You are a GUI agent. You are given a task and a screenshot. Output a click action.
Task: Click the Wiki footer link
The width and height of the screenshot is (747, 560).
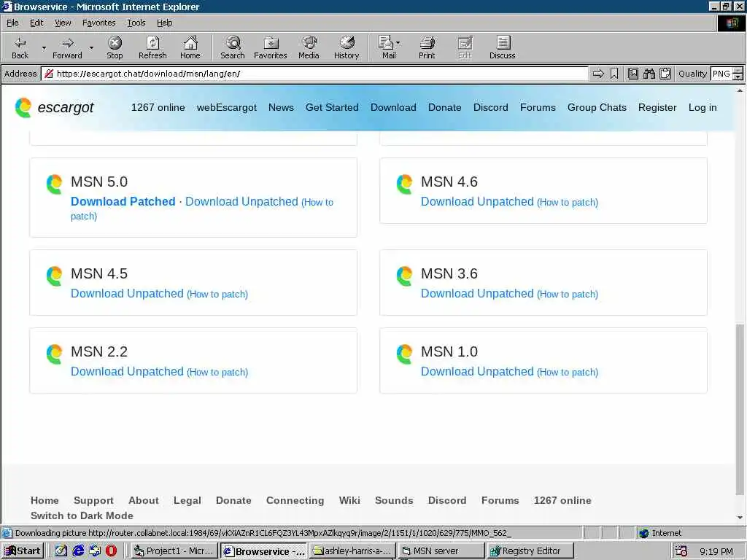click(x=349, y=500)
